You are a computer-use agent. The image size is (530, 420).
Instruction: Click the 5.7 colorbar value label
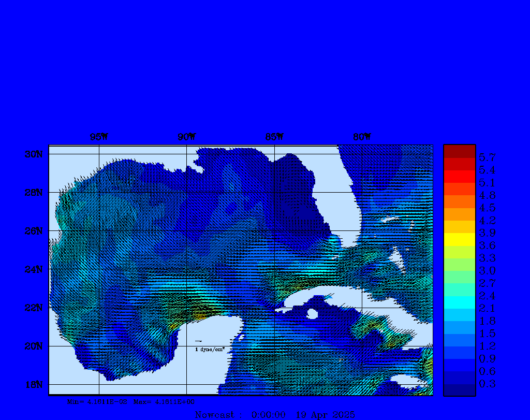(x=487, y=157)
